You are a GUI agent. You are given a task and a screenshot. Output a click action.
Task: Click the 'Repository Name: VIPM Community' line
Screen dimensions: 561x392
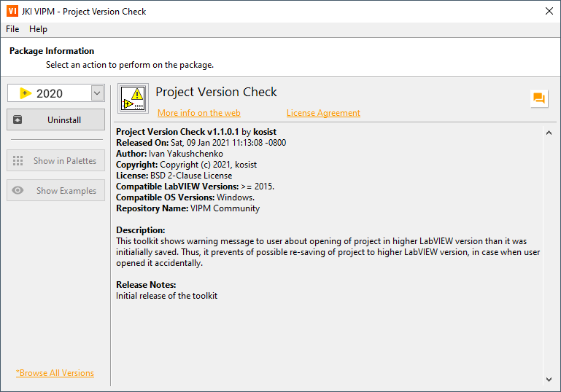[x=187, y=208]
